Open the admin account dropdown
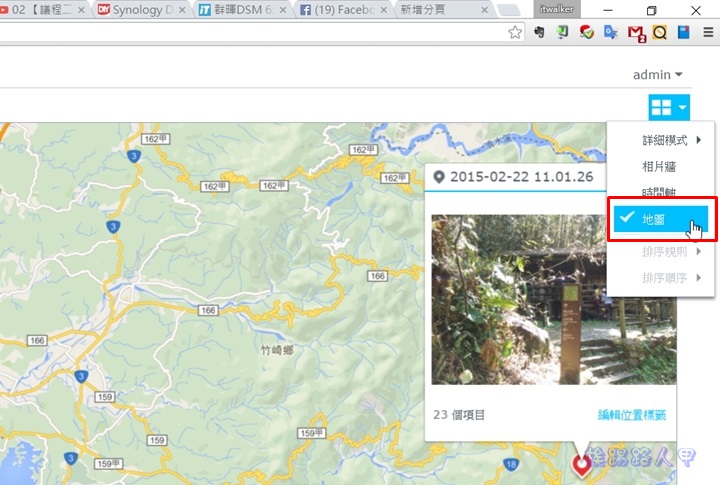The image size is (720, 485). [x=658, y=74]
